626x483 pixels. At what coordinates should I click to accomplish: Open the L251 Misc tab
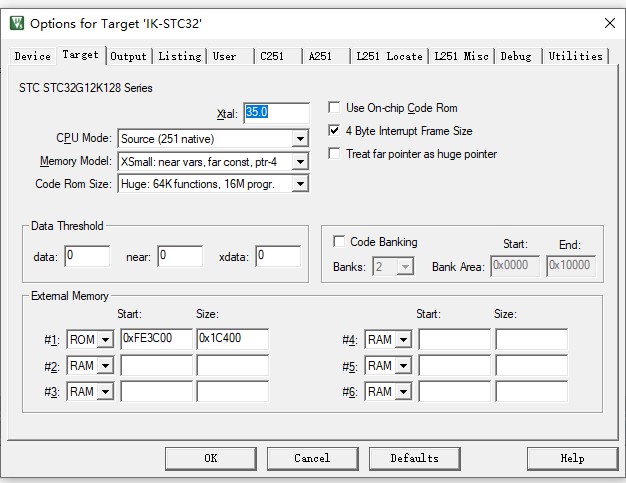[x=461, y=56]
